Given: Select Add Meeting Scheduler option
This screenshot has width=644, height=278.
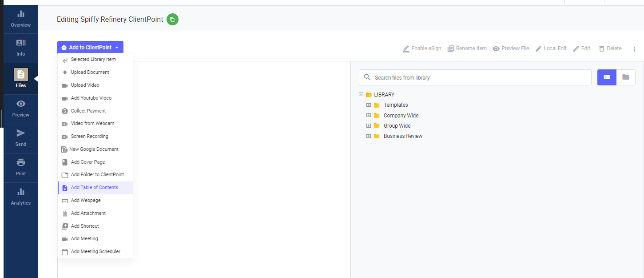Looking at the screenshot, I should coord(95,252).
